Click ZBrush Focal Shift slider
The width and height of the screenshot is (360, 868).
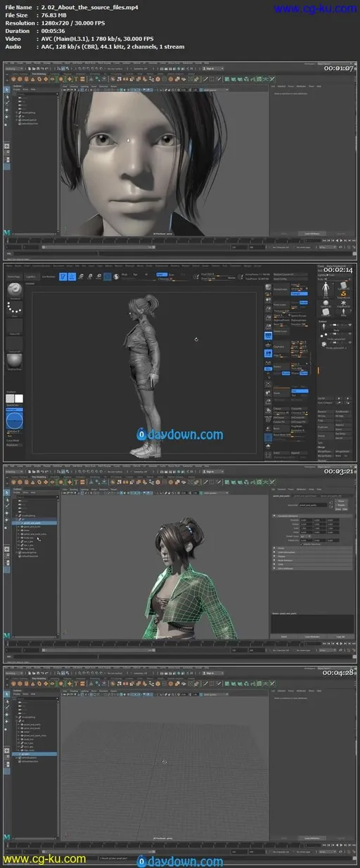point(217,274)
